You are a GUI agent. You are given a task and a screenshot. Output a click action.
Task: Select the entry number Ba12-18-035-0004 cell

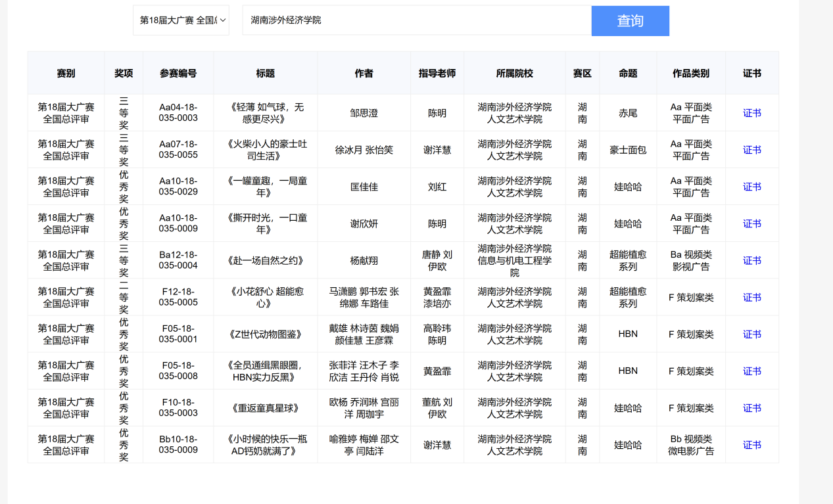click(178, 260)
